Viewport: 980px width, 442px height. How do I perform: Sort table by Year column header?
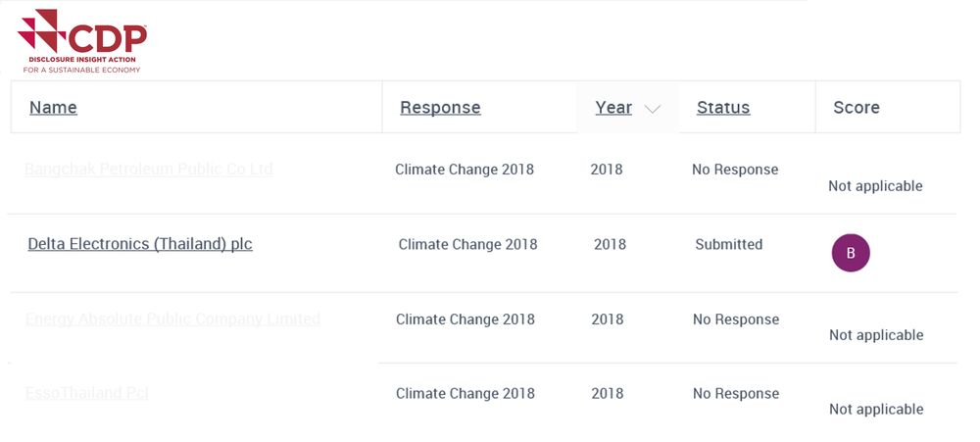coord(613,108)
